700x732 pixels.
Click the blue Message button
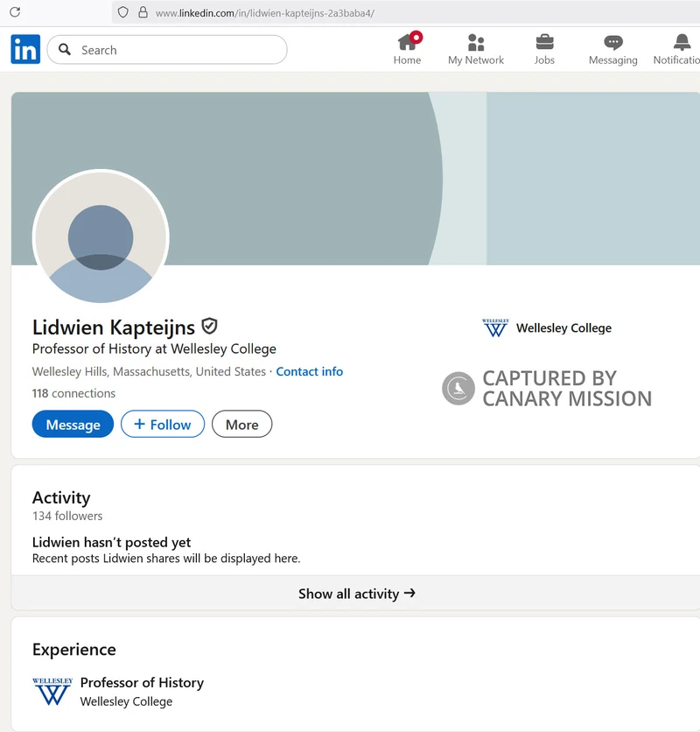coord(73,424)
